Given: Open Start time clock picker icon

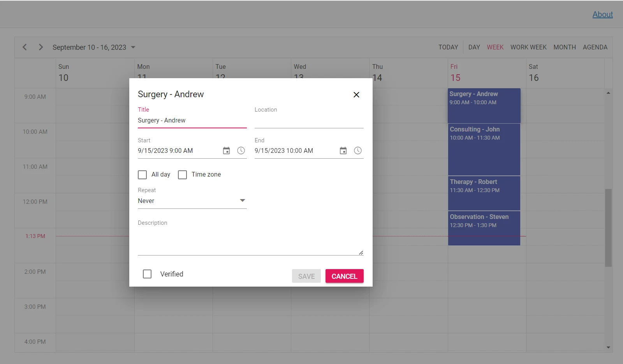Looking at the screenshot, I should (x=241, y=150).
